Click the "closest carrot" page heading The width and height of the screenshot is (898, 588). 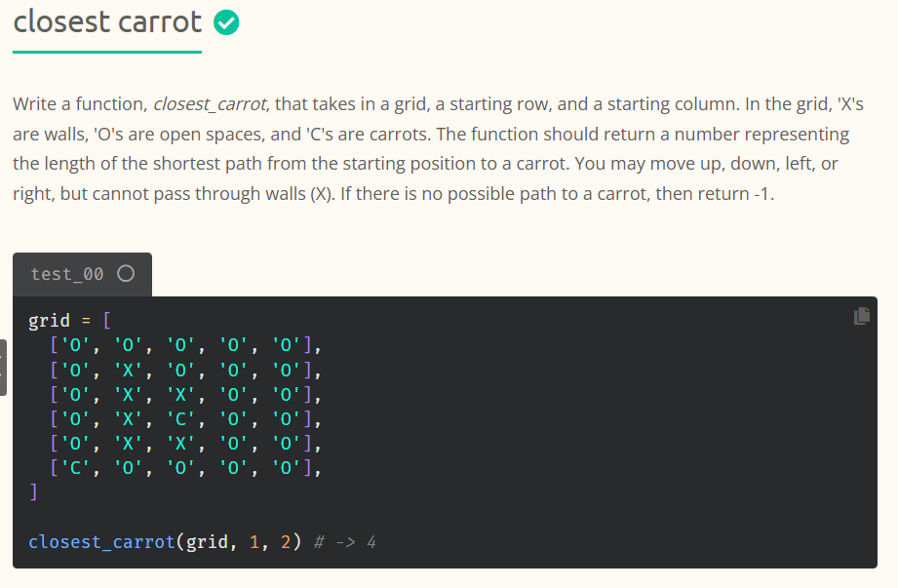click(107, 21)
